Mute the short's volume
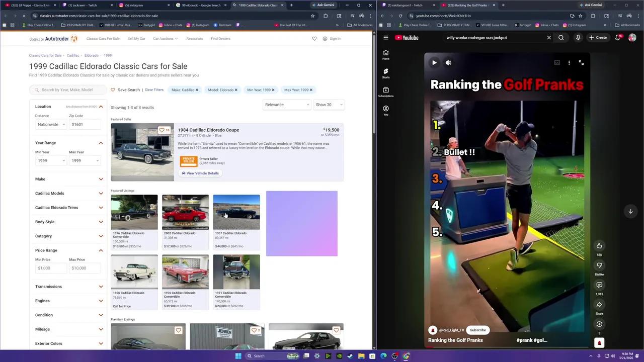Screen dimensions: 644x362 448,63
